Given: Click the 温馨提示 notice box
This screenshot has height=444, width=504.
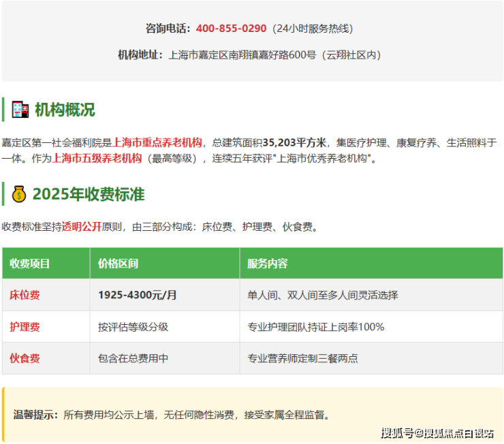Looking at the screenshot, I should 252,414.
